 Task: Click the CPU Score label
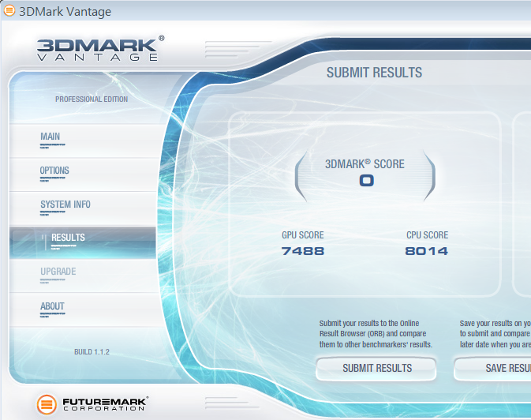[428, 235]
